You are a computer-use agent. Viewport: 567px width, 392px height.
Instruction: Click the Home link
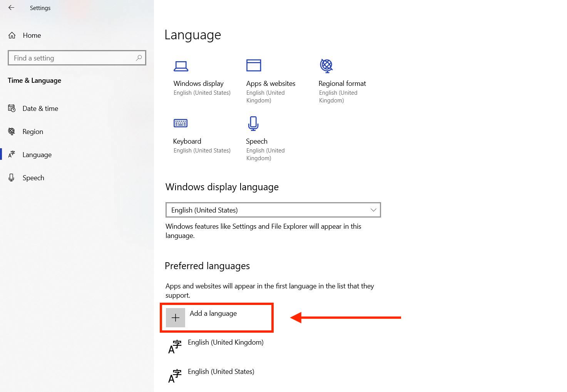coord(32,35)
